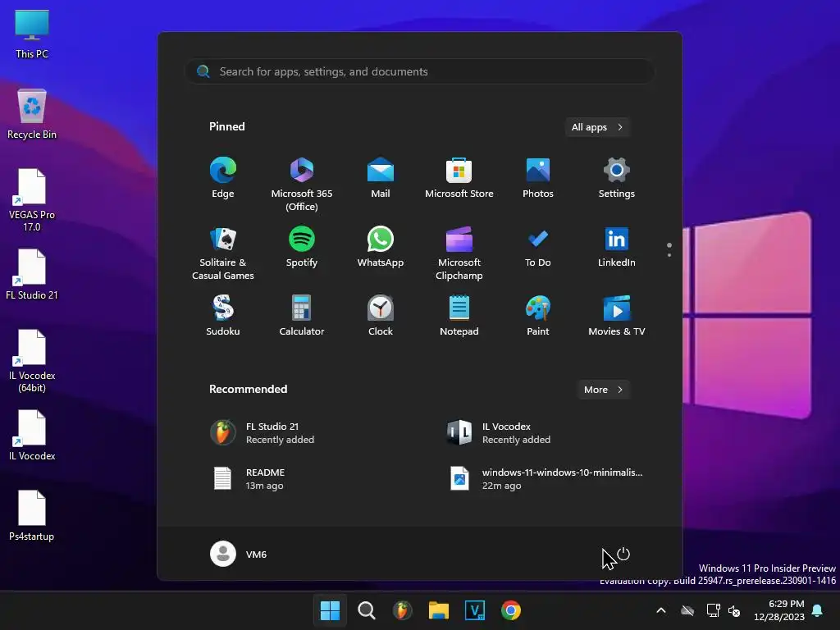This screenshot has width=840, height=630.
Task: Go to next pinned apps page dot
Action: (669, 255)
